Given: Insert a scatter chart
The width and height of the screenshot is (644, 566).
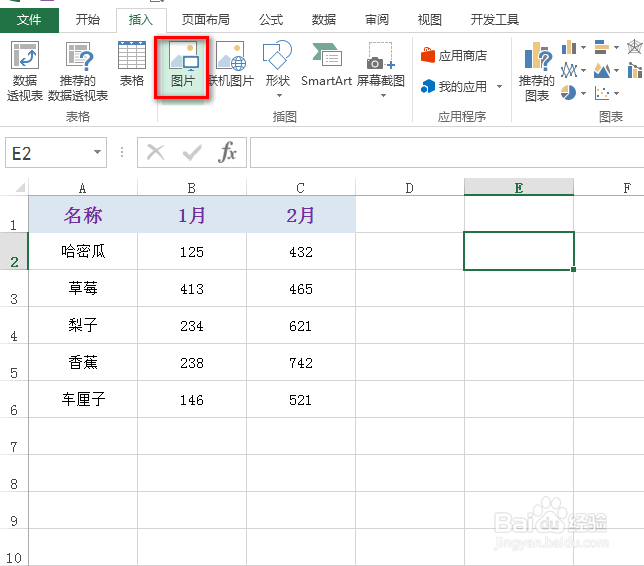Looking at the screenshot, I should tap(602, 93).
